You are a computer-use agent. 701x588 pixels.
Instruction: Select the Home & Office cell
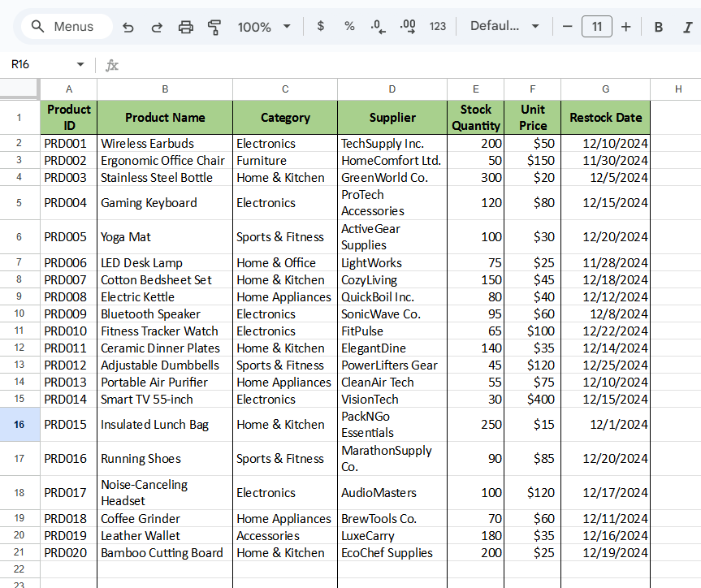point(285,263)
